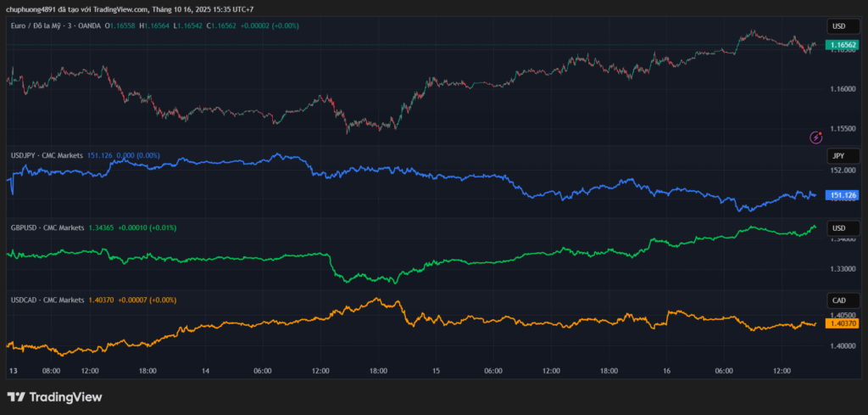This screenshot has width=868, height=415.
Task: Click the purple lightning bolt icon
Action: coord(815,137)
